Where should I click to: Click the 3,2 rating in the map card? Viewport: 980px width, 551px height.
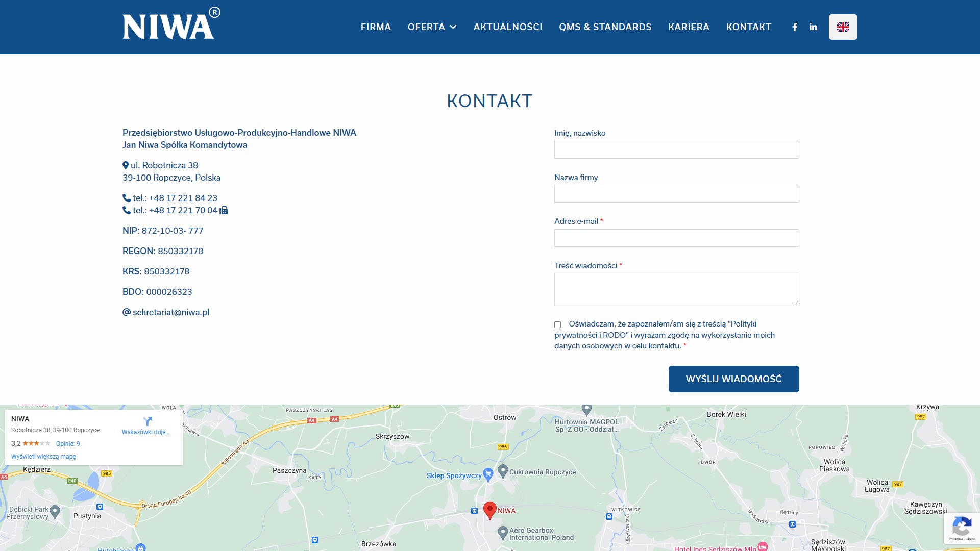point(16,443)
